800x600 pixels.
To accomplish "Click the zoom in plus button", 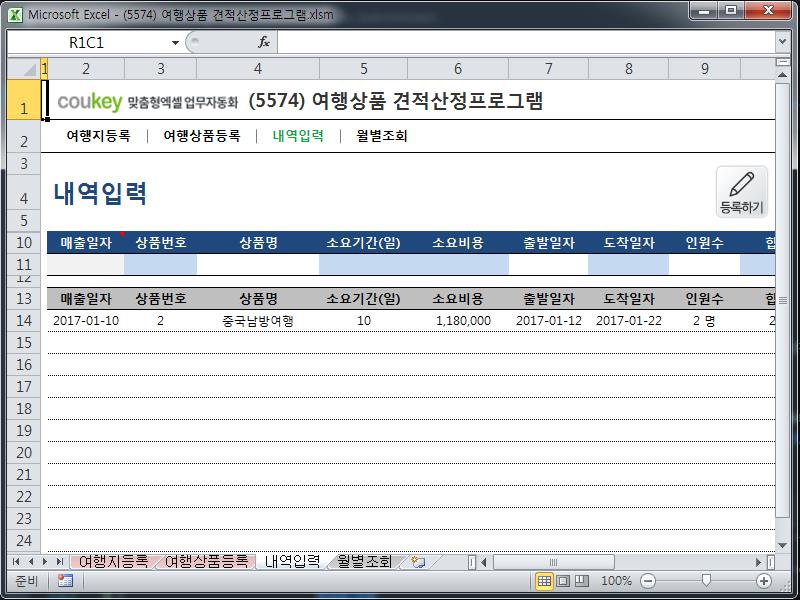I will coord(764,581).
